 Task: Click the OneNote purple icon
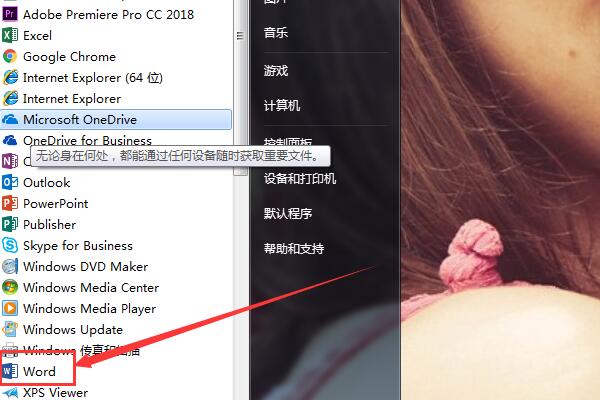click(x=10, y=161)
